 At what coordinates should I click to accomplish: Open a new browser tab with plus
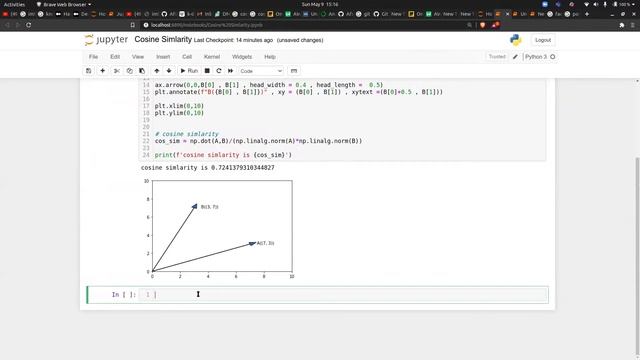(587, 14)
